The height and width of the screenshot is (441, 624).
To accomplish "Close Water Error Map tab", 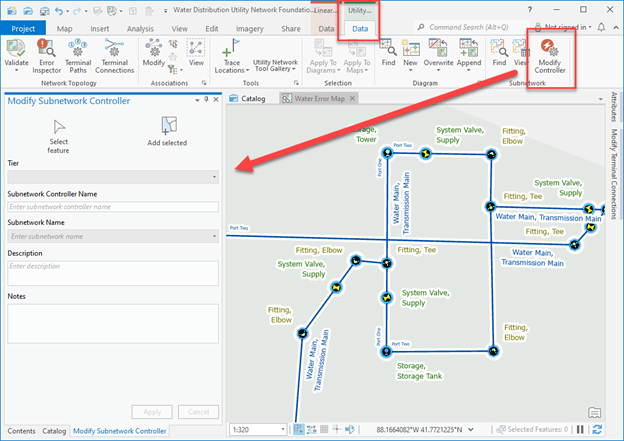I will [x=352, y=98].
